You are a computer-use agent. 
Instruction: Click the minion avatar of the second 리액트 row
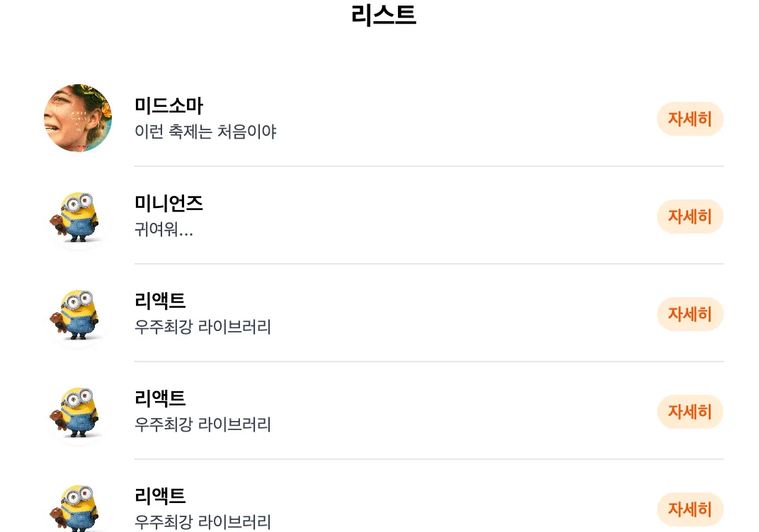click(78, 411)
